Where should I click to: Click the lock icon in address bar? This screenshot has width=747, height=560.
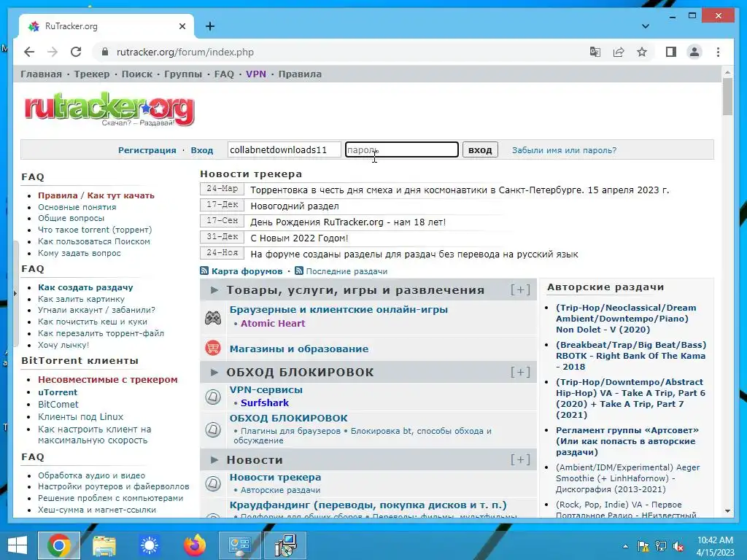point(105,52)
